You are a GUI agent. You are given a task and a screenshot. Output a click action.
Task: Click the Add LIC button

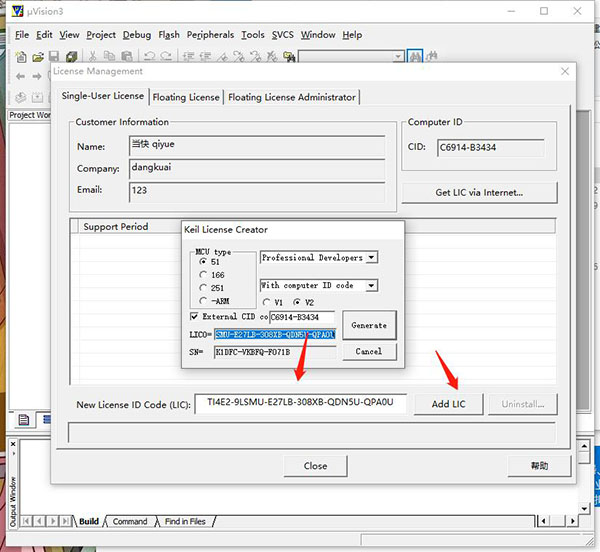tap(448, 404)
